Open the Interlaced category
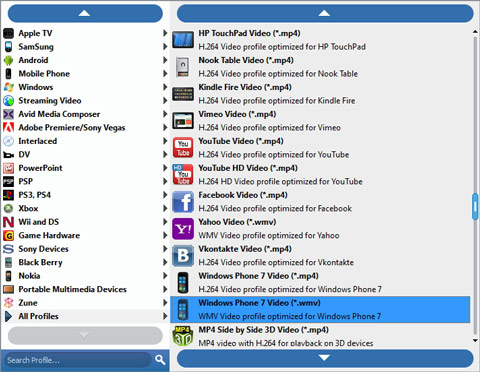 pyautogui.click(x=85, y=141)
